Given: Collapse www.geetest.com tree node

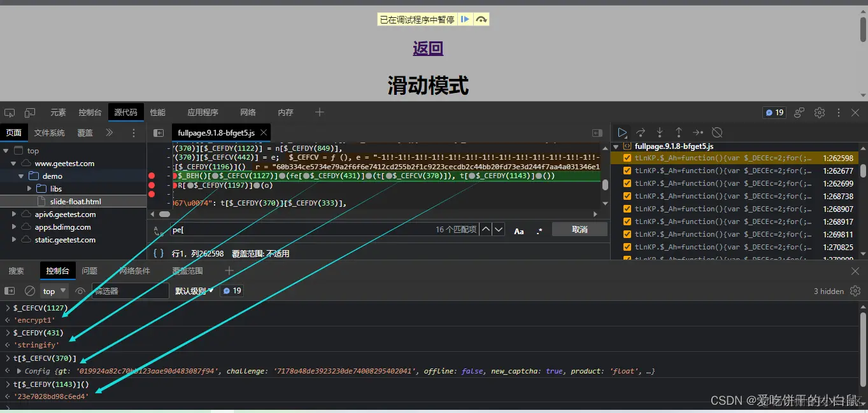Looking at the screenshot, I should (x=14, y=164).
